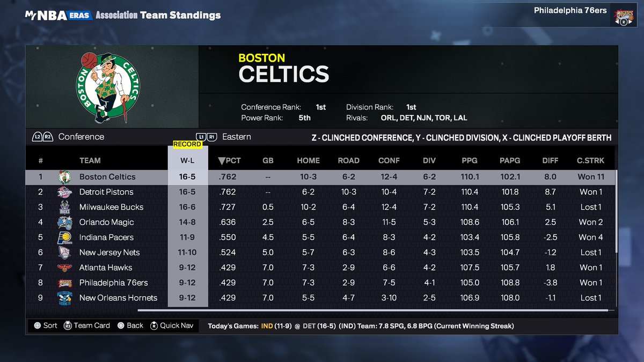
Task: Select the Orlando Magic row name
Action: 107,222
